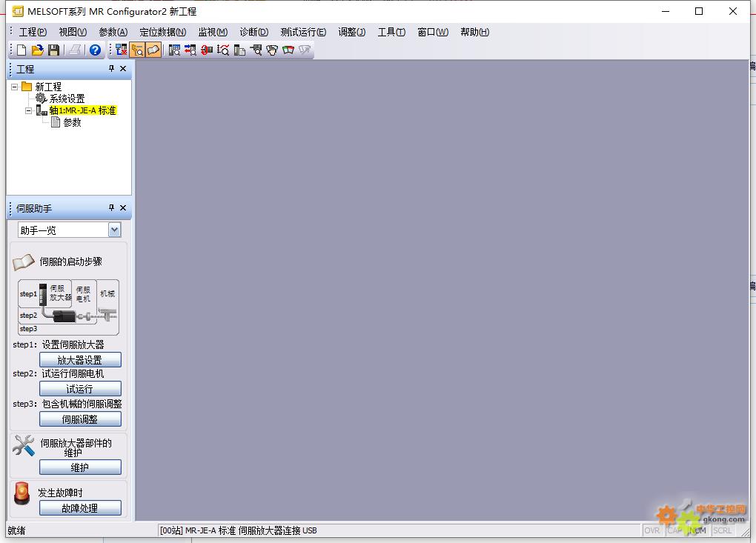Open help via the blue question mark icon
756x543 pixels.
click(96, 50)
